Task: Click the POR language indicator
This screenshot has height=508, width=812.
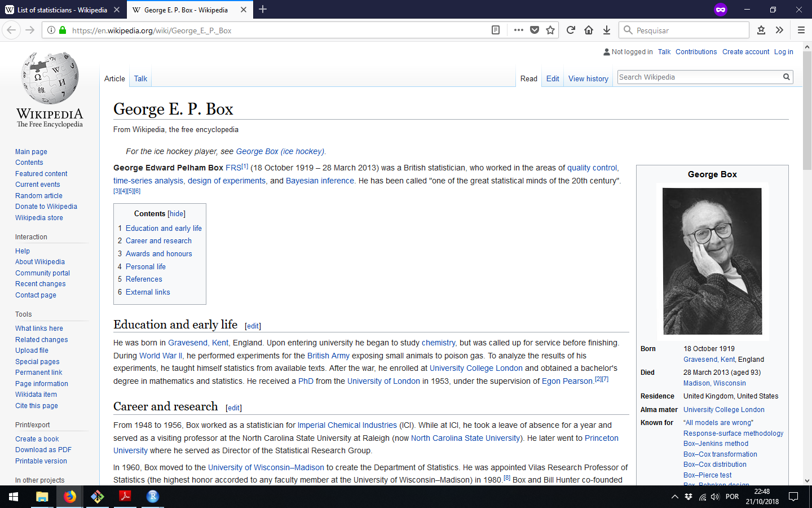Action: pos(732,497)
